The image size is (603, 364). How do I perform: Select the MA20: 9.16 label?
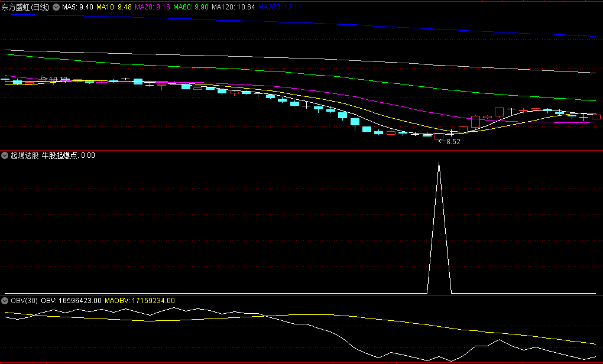[x=153, y=7]
